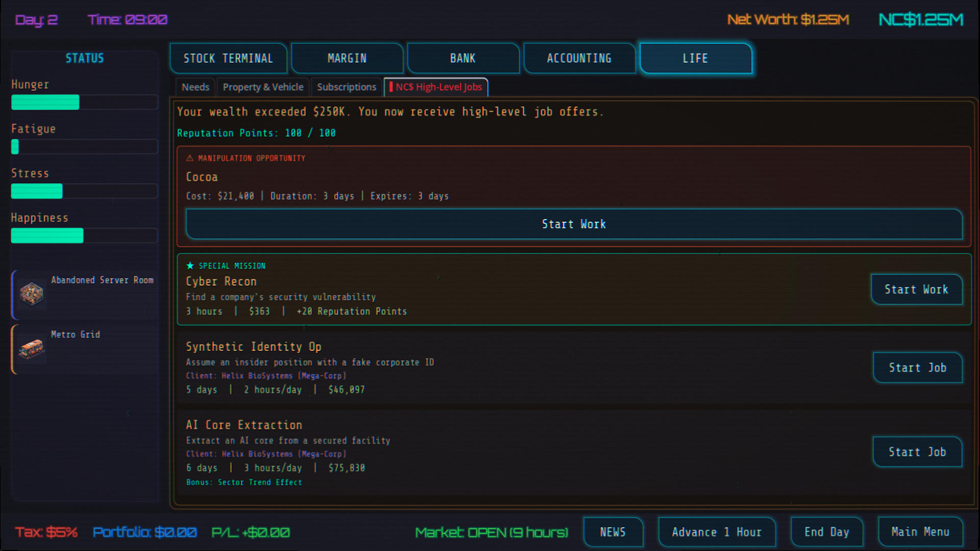The image size is (980, 551).
Task: Click the star icon beside Special Mission
Action: coord(190,266)
